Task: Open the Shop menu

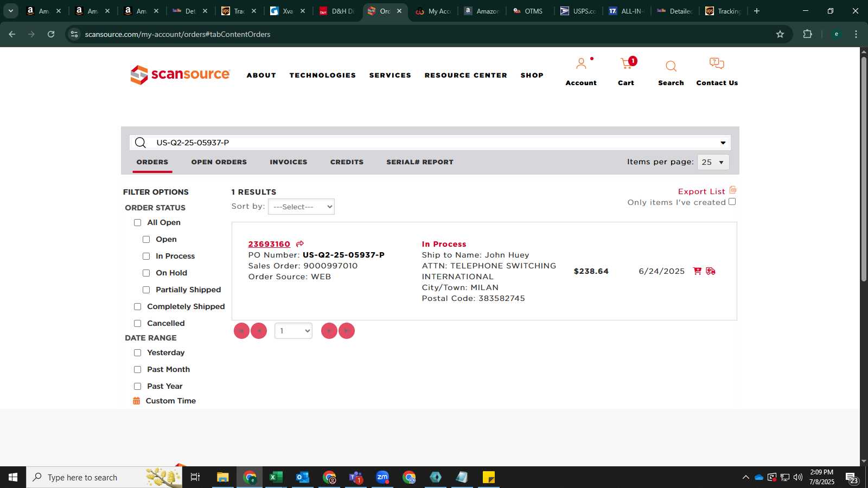Action: (x=532, y=75)
